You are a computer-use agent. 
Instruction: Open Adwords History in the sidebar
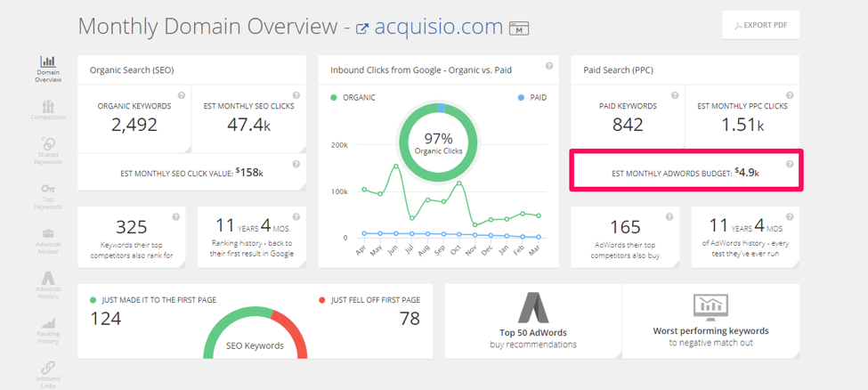[48, 285]
